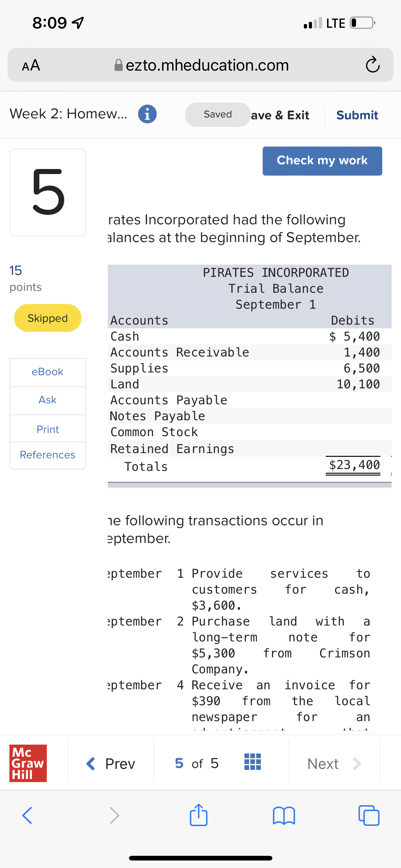Tap the Next question arrow

click(x=334, y=764)
